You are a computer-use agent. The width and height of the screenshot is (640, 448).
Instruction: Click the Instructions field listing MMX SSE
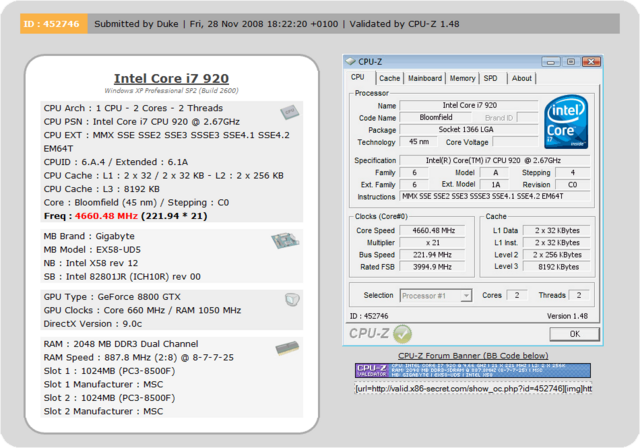pos(495,196)
